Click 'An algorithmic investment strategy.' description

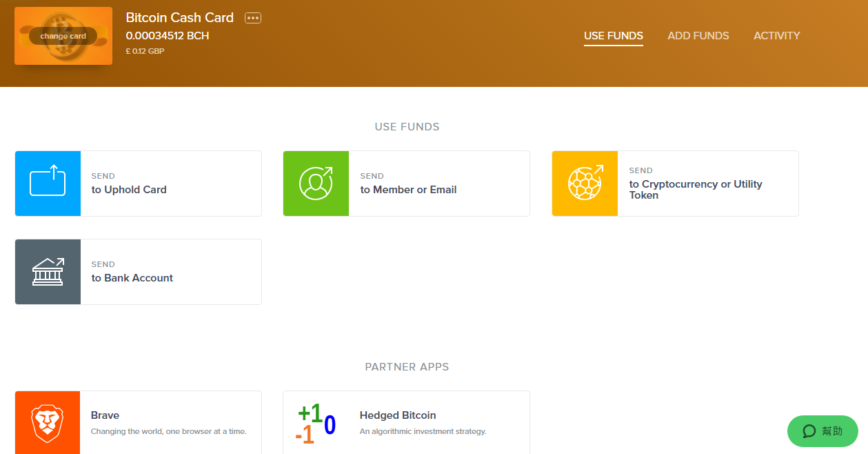(423, 431)
